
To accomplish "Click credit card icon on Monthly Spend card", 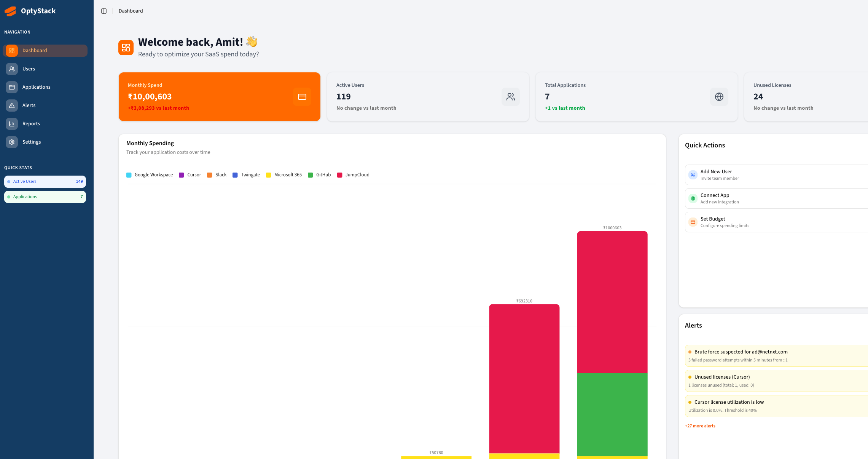I will click(x=302, y=97).
